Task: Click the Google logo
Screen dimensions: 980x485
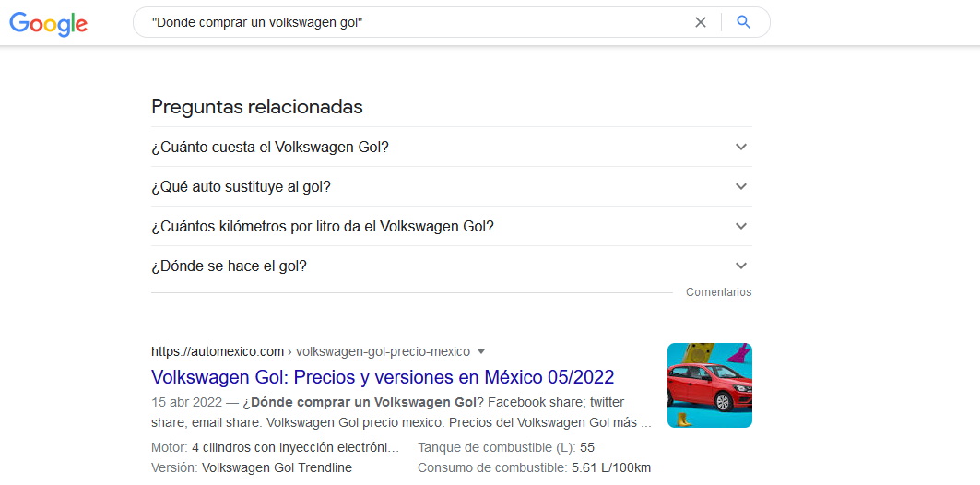Action: tap(48, 23)
